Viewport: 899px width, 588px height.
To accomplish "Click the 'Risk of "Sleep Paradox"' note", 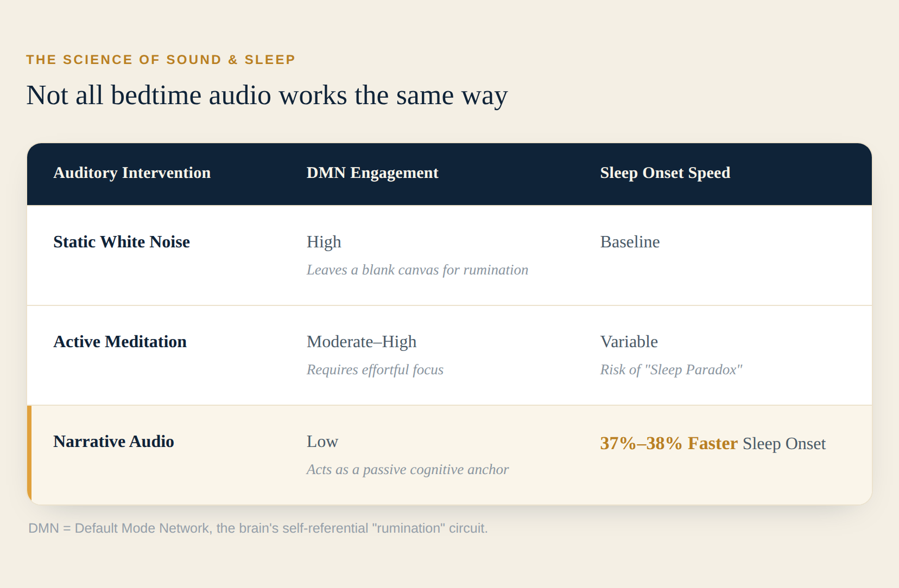I will pos(671,369).
